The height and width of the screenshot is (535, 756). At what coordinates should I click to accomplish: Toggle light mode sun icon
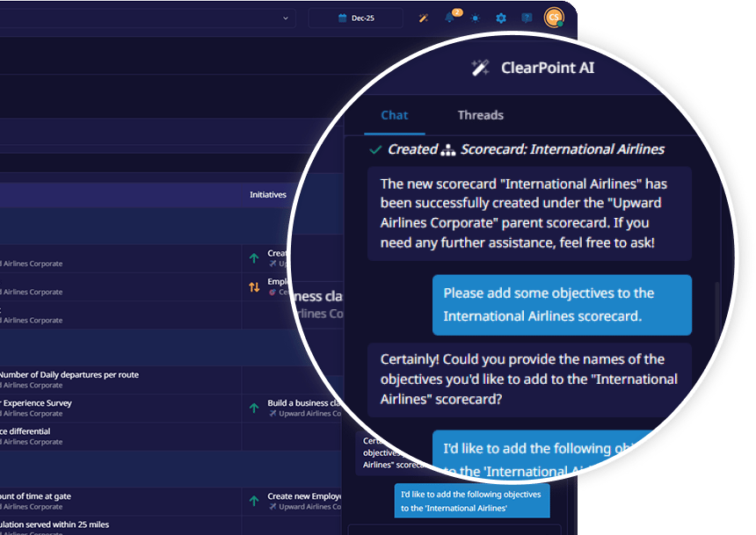click(476, 18)
